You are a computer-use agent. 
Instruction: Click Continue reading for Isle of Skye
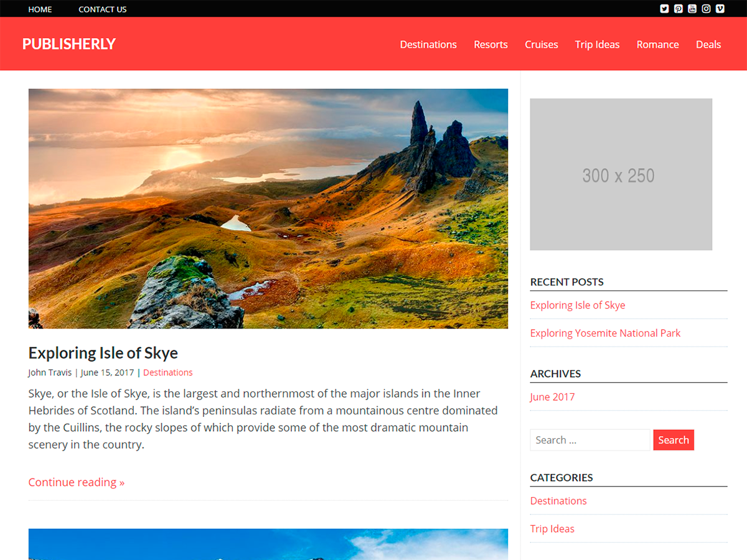tap(76, 482)
